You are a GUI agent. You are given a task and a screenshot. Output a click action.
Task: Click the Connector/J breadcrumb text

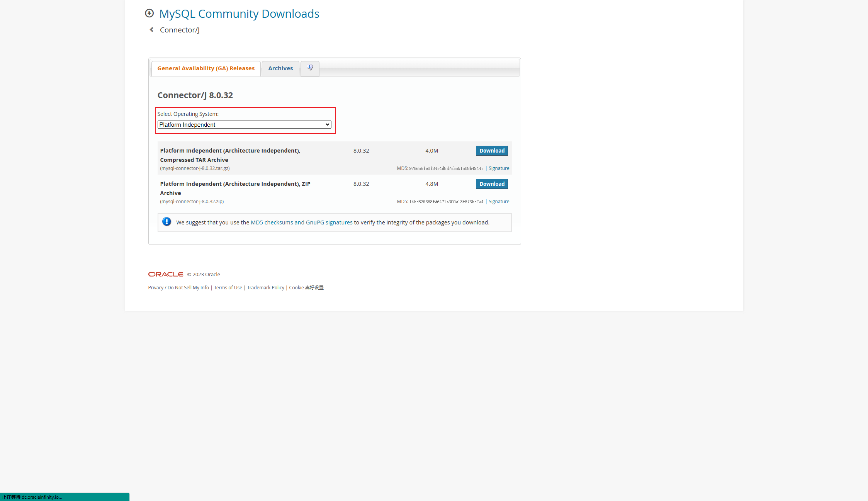point(180,30)
